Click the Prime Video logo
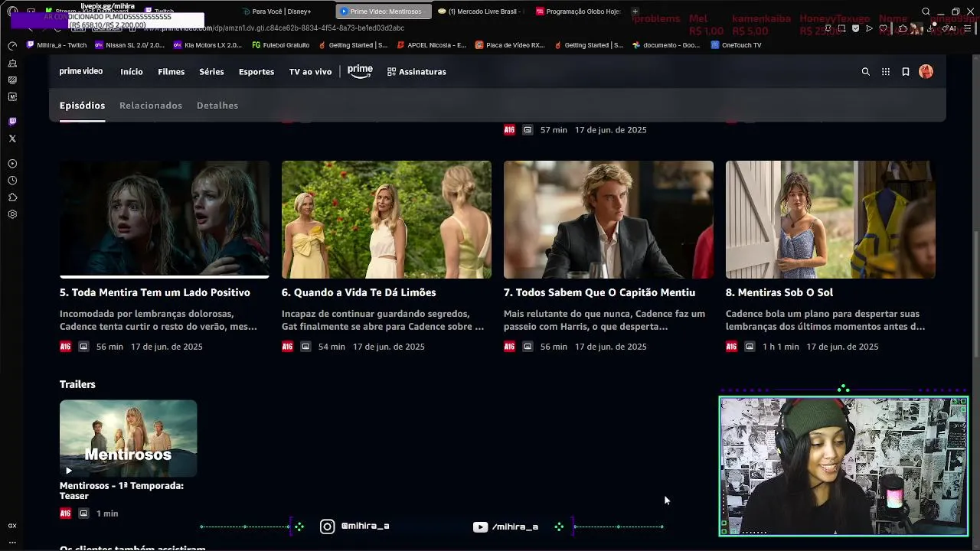The height and width of the screenshot is (551, 980). point(81,72)
